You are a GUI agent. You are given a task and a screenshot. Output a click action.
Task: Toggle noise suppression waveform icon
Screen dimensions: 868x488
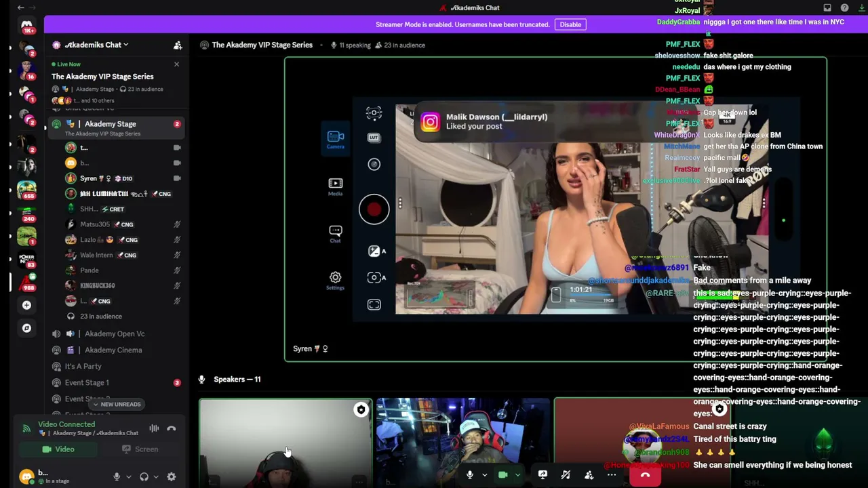(x=154, y=428)
